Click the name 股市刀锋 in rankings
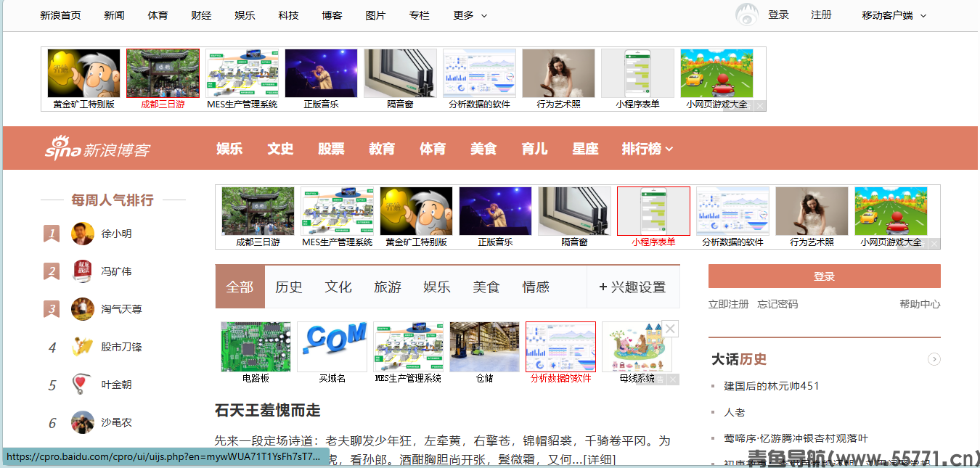980x468 pixels. (x=122, y=347)
